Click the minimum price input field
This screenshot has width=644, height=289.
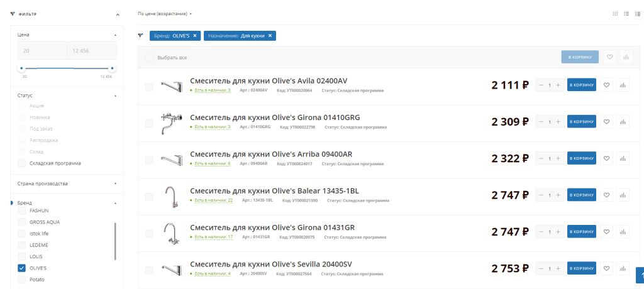(42, 50)
